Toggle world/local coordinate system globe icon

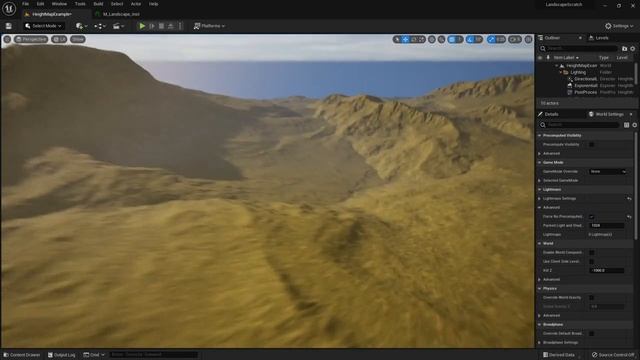[x=432, y=39]
